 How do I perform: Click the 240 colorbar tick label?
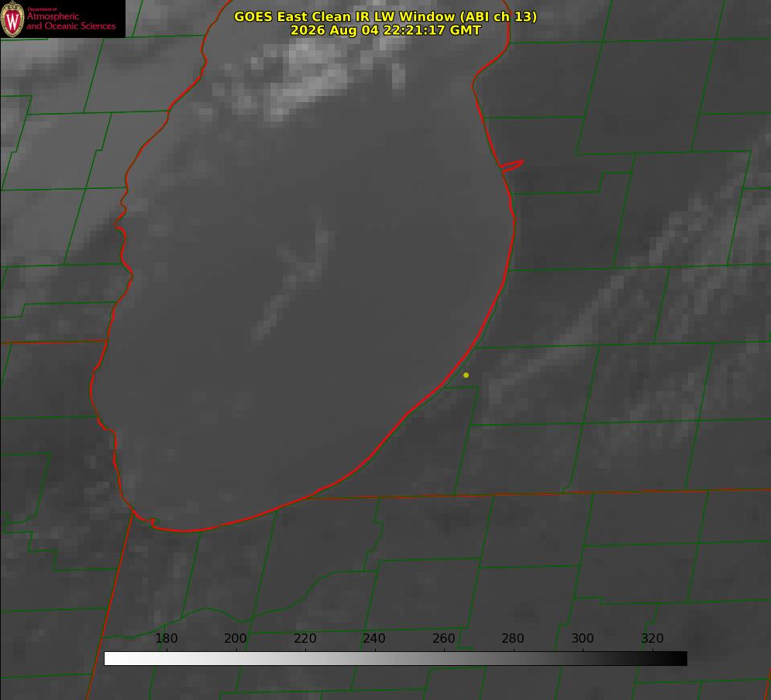pyautogui.click(x=374, y=638)
